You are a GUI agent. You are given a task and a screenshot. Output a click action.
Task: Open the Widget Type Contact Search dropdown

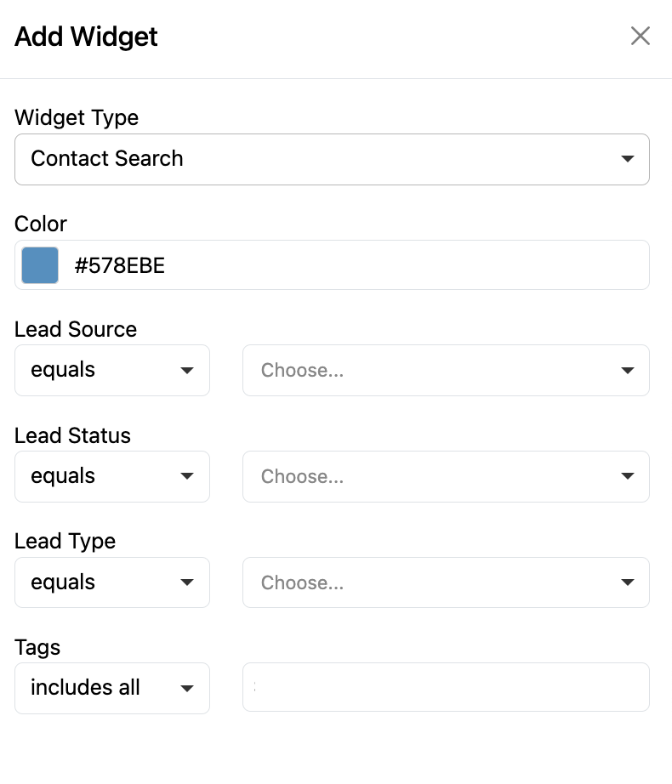332,159
